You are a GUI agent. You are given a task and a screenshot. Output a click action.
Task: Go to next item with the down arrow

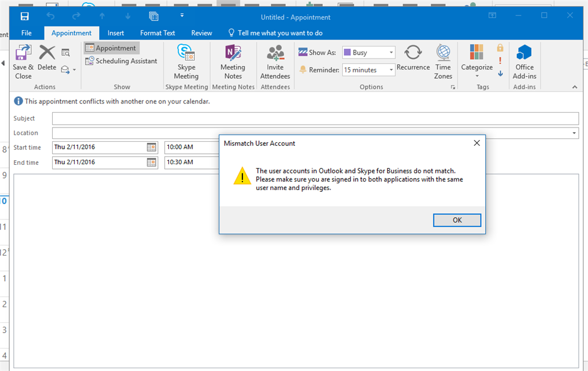pos(128,16)
